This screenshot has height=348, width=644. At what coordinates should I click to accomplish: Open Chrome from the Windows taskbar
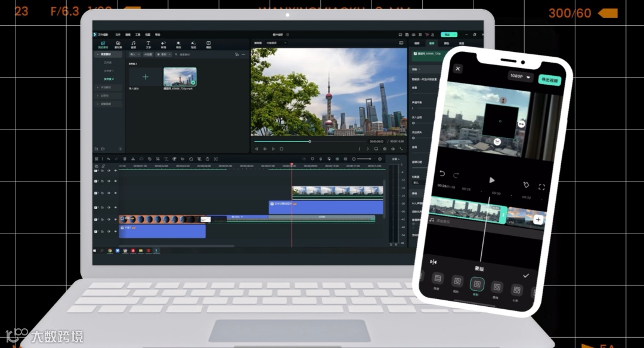point(110,251)
